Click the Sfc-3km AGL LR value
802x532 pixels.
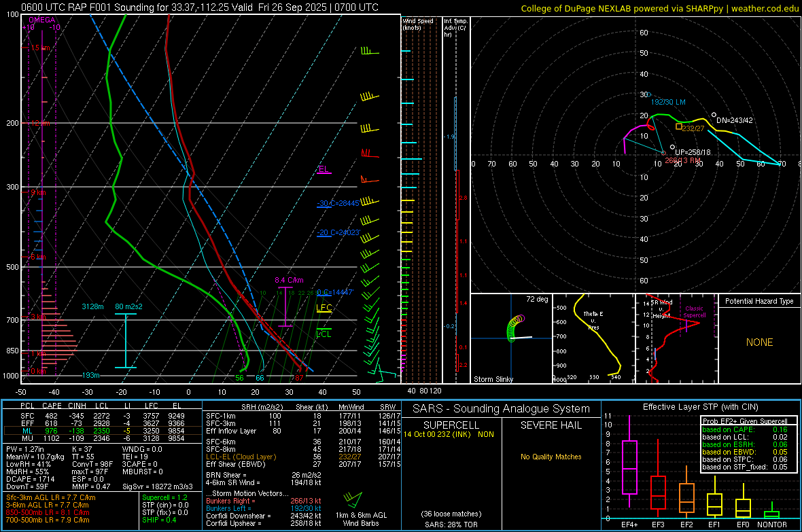click(x=51, y=497)
